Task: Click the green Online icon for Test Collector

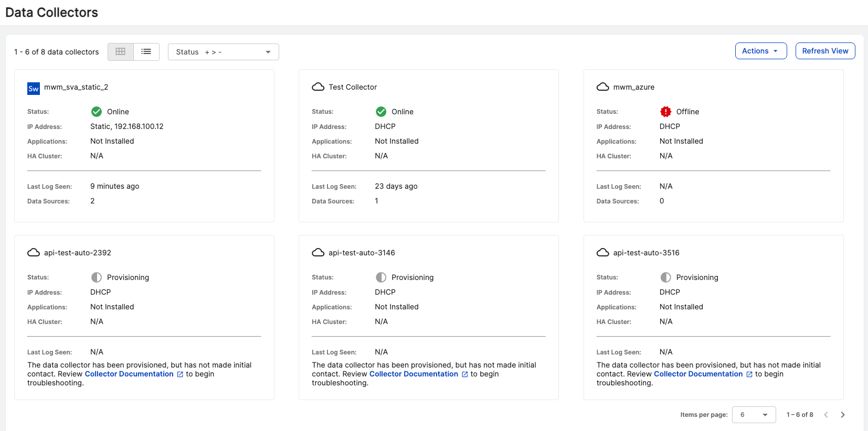Action: [x=381, y=112]
